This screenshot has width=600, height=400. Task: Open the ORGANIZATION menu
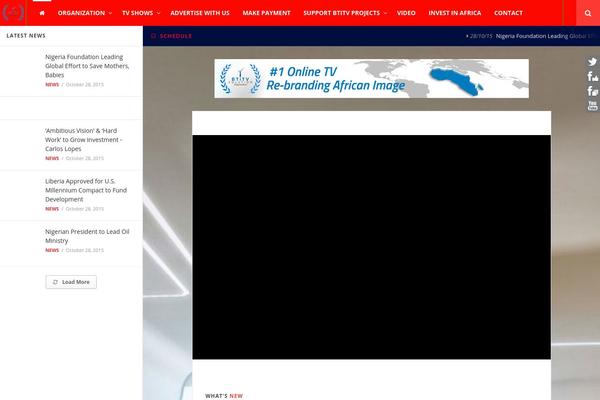81,13
